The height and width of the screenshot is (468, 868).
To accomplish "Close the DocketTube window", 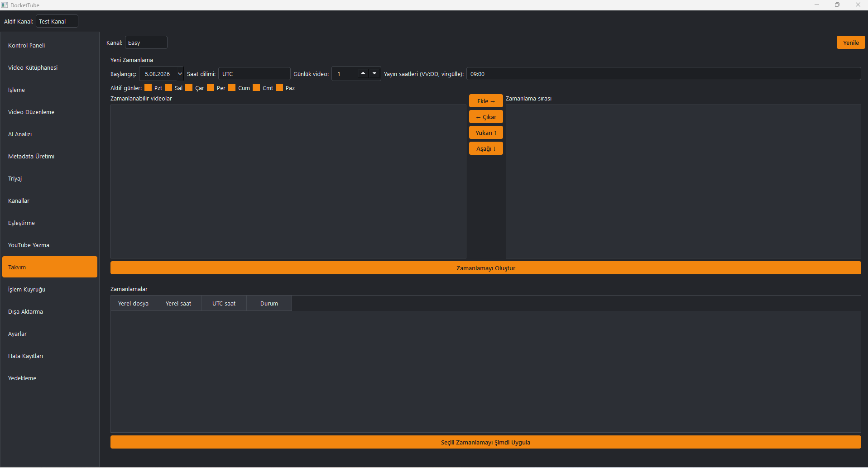I will point(858,5).
